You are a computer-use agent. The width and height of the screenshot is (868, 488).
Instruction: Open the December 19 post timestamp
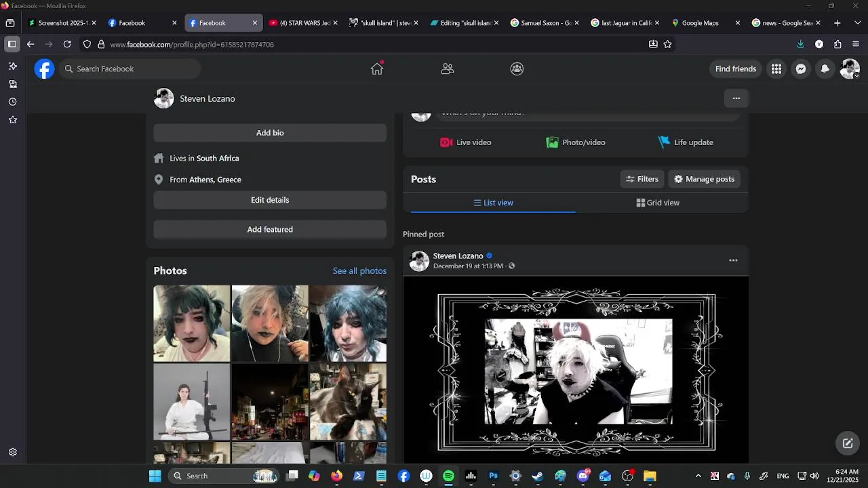(468, 266)
